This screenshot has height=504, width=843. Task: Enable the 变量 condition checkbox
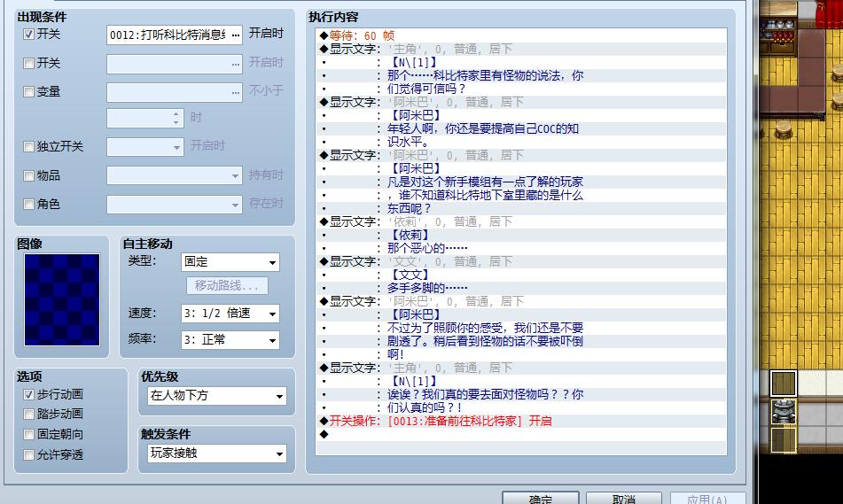click(x=29, y=92)
